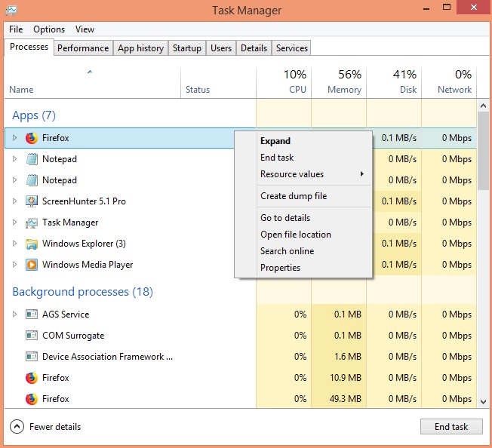Expand the first Notepad row arrow
This screenshot has height=448, width=492.
point(14,159)
